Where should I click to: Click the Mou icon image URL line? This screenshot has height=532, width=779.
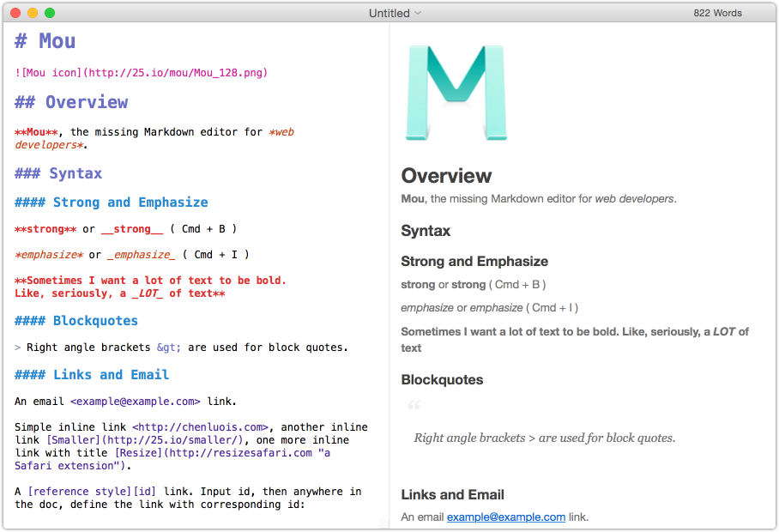coord(141,73)
